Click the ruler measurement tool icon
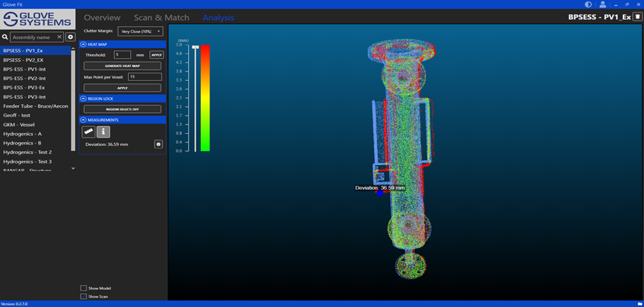The width and height of the screenshot is (644, 307). pyautogui.click(x=88, y=131)
